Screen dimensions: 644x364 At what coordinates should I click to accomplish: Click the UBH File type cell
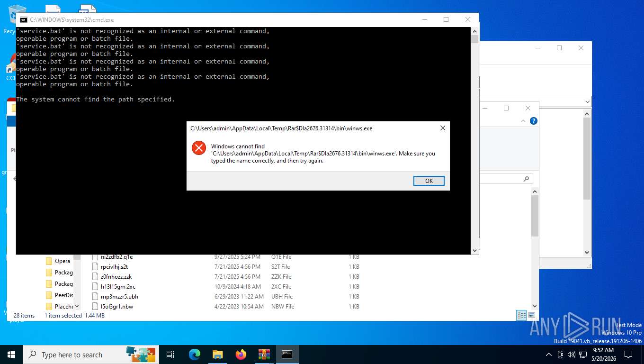point(282,297)
